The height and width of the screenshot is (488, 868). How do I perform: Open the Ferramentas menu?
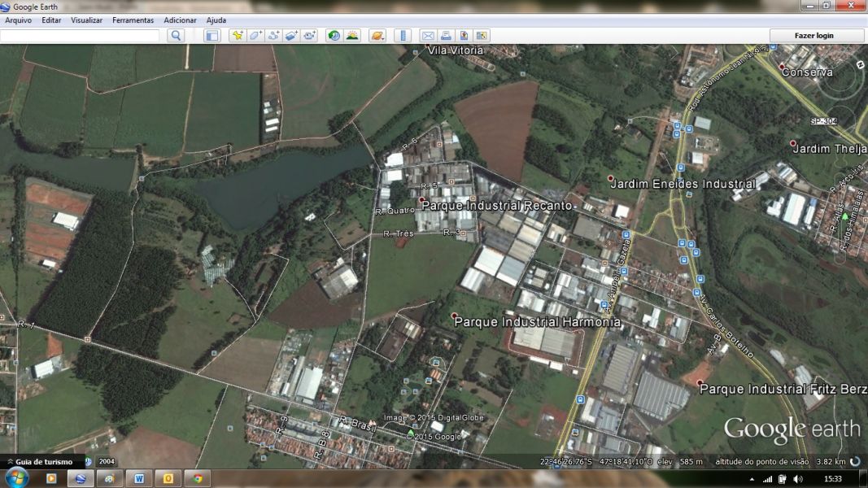coord(133,20)
